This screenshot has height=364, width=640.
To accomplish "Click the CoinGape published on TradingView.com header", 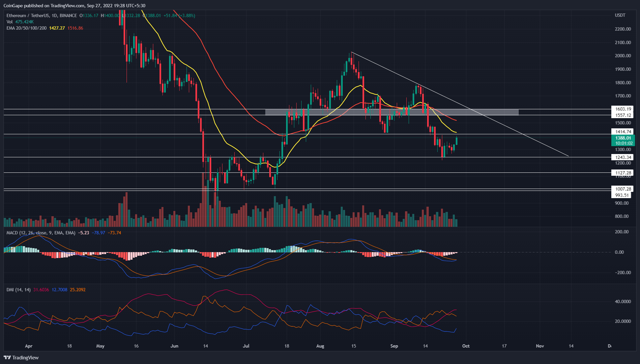I will [x=74, y=6].
